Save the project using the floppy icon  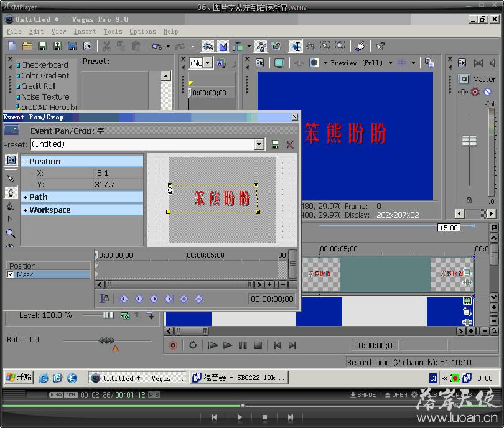point(42,46)
